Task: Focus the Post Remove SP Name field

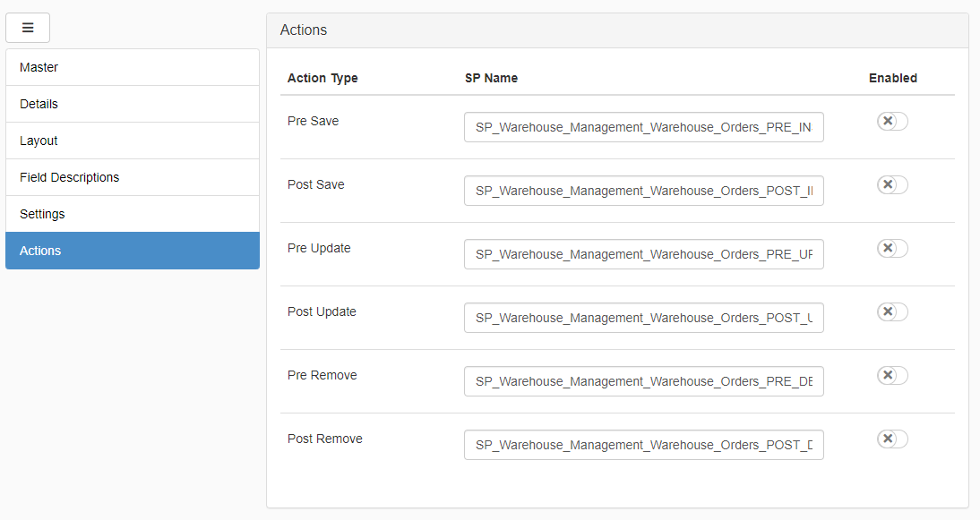Action: click(643, 445)
